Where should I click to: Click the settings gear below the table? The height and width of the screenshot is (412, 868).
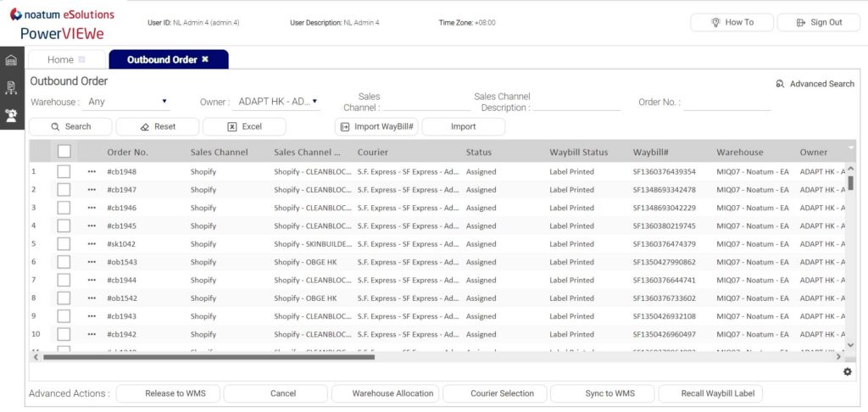(847, 371)
